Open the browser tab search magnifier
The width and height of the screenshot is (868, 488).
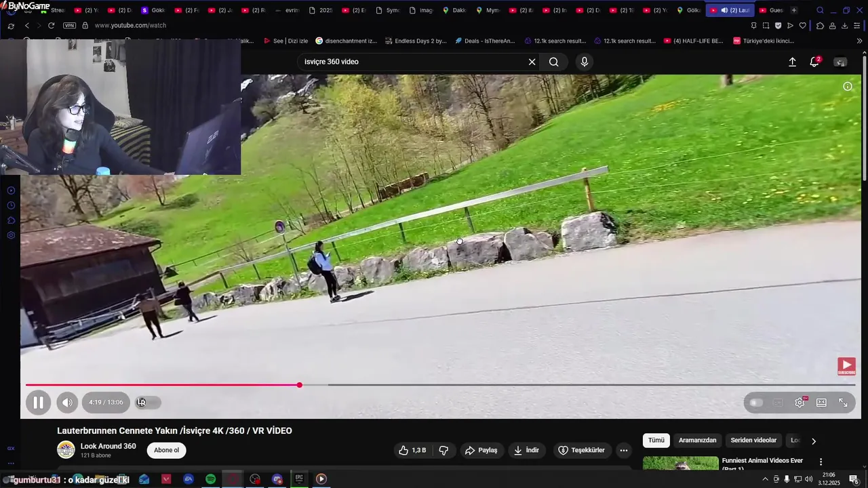coord(820,10)
